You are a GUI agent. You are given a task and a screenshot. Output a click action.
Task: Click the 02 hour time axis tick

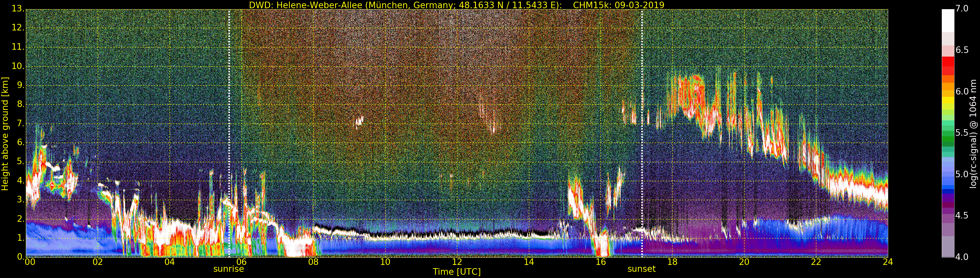pos(98,262)
